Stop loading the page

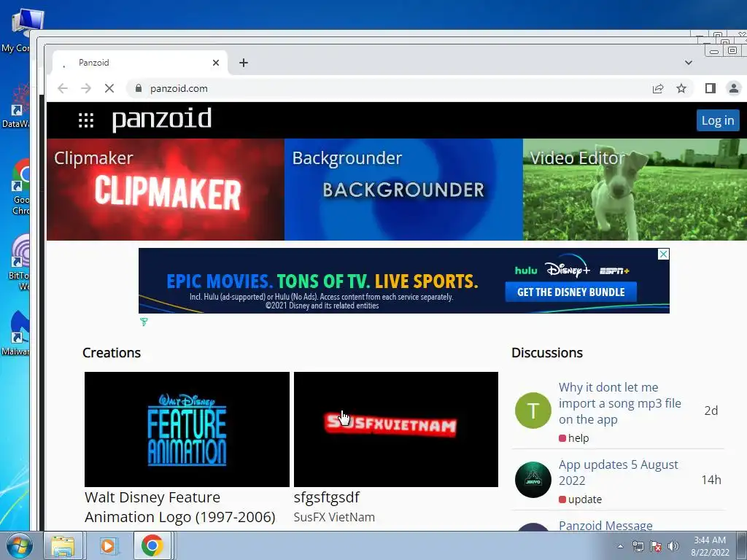tap(109, 88)
